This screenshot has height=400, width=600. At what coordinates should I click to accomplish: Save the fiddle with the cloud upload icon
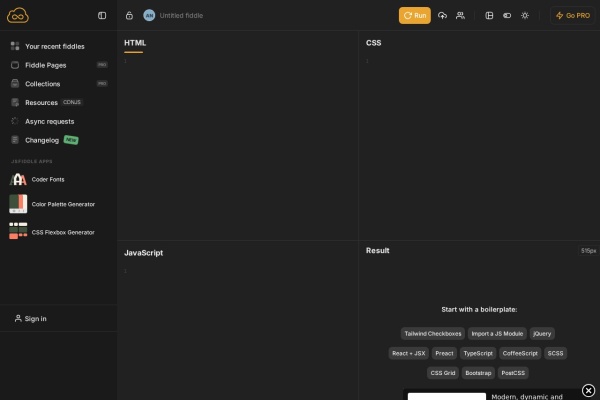pos(442,16)
